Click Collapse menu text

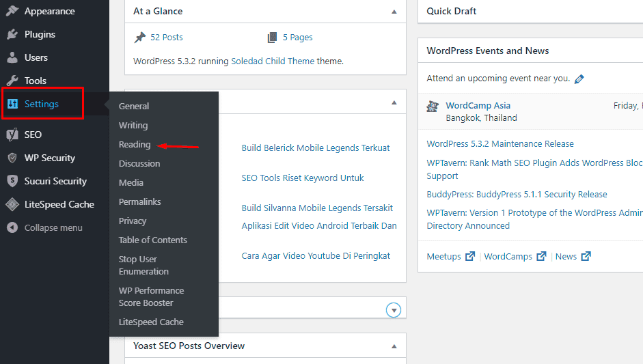pyautogui.click(x=53, y=228)
